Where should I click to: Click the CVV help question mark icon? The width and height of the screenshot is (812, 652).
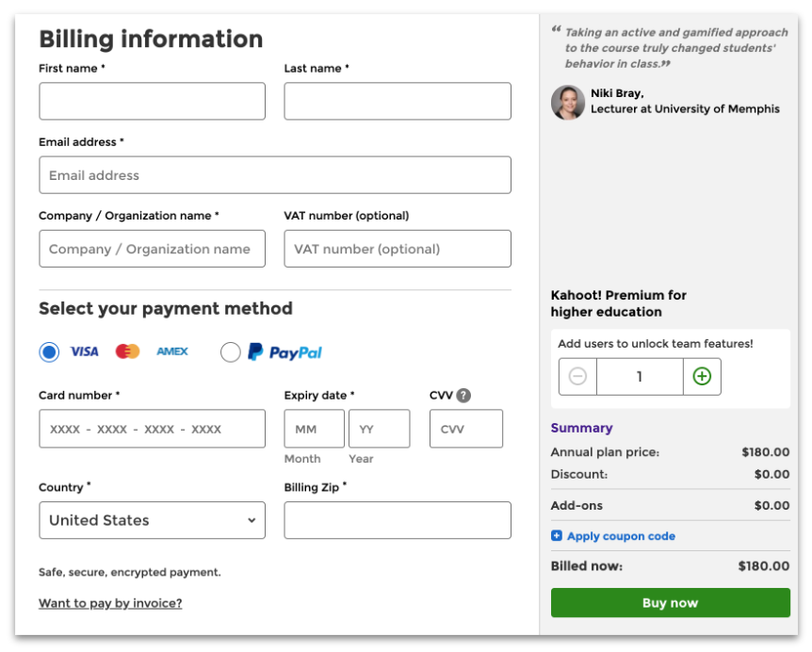pos(463,395)
